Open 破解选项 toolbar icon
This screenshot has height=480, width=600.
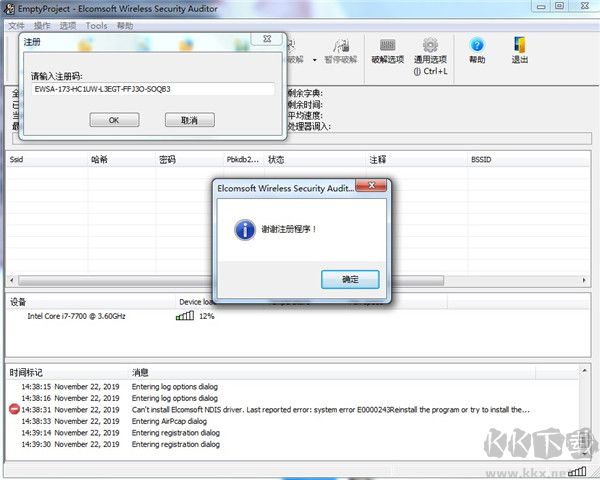click(x=388, y=51)
